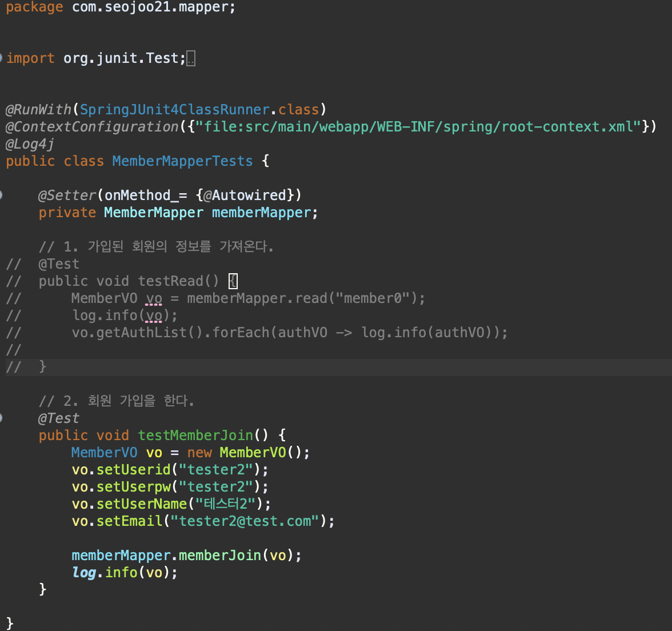This screenshot has width=672, height=631.
Task: Click class name MemberMapperTests
Action: pyautogui.click(x=183, y=161)
